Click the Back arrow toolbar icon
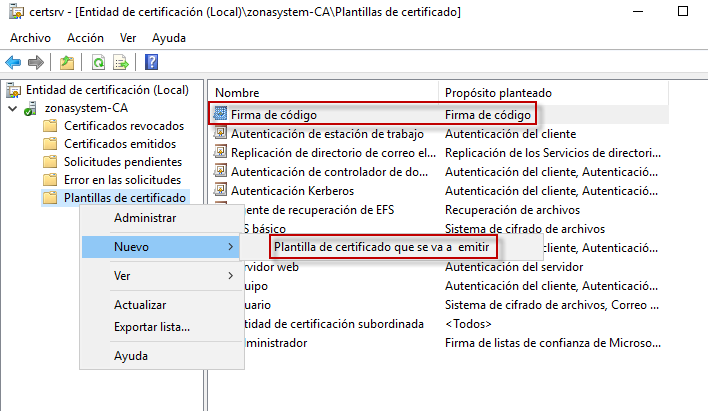Screen dimensions: 708x411 (13, 62)
